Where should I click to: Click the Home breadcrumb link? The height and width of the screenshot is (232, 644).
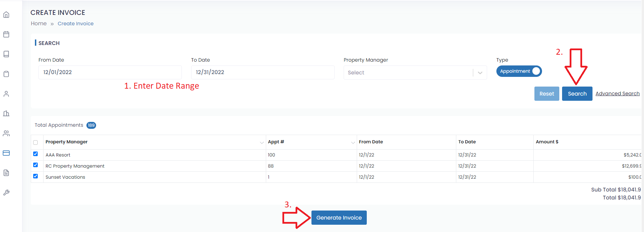point(39,24)
